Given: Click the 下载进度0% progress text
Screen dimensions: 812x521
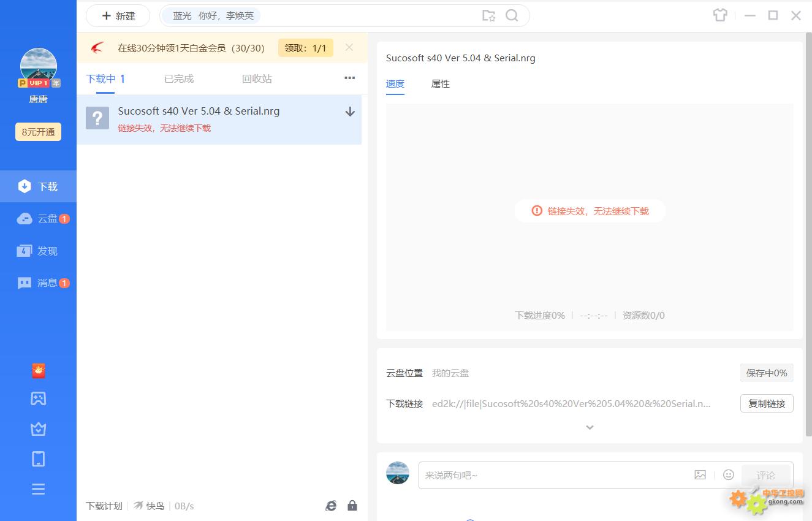Looking at the screenshot, I should coord(540,315).
